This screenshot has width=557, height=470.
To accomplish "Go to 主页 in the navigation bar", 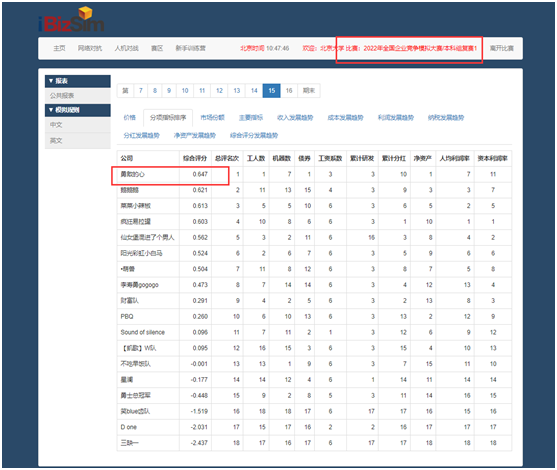I will point(59,48).
